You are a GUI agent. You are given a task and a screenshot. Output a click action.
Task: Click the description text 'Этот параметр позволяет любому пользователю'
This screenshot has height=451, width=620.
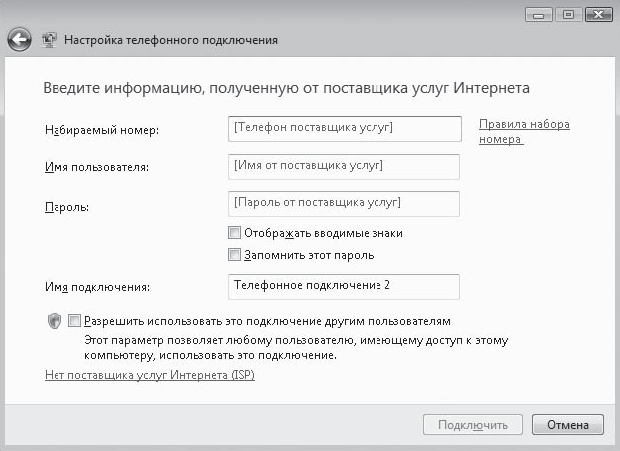[217, 340]
